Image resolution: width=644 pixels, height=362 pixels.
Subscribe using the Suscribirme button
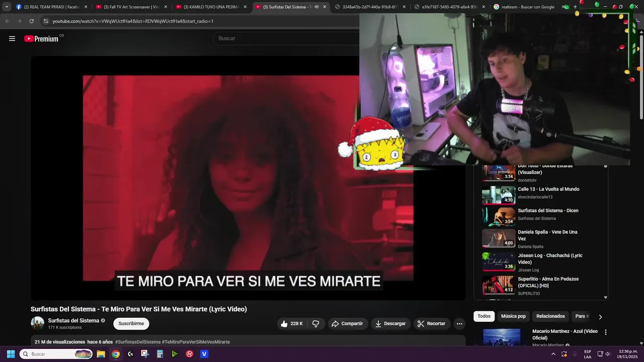131,324
